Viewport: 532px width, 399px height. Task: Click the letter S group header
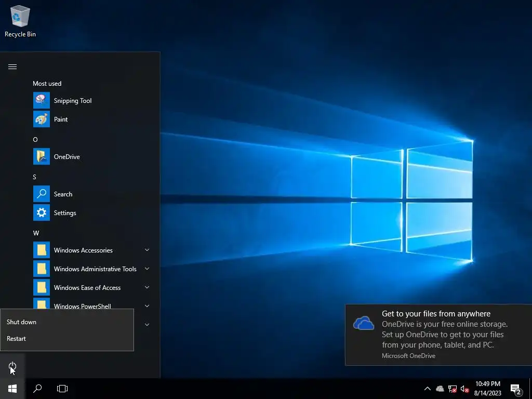(x=35, y=177)
